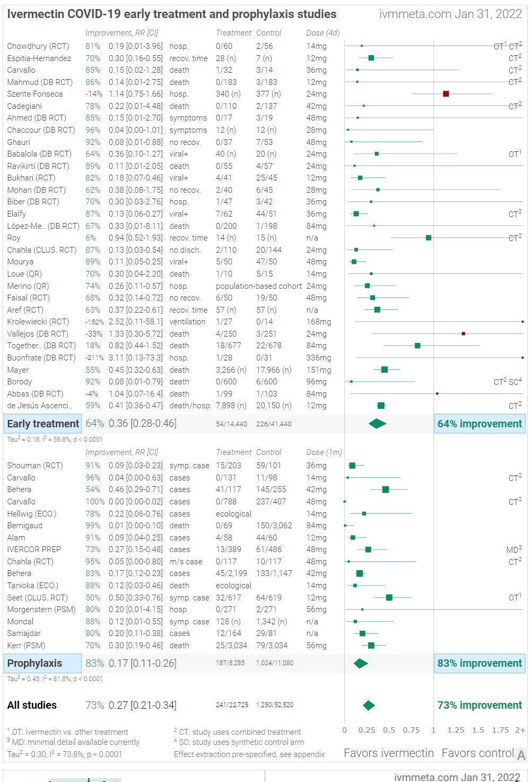
Task: Click the Prophylaxis pooled-estimate diamond
Action: pyautogui.click(x=361, y=663)
